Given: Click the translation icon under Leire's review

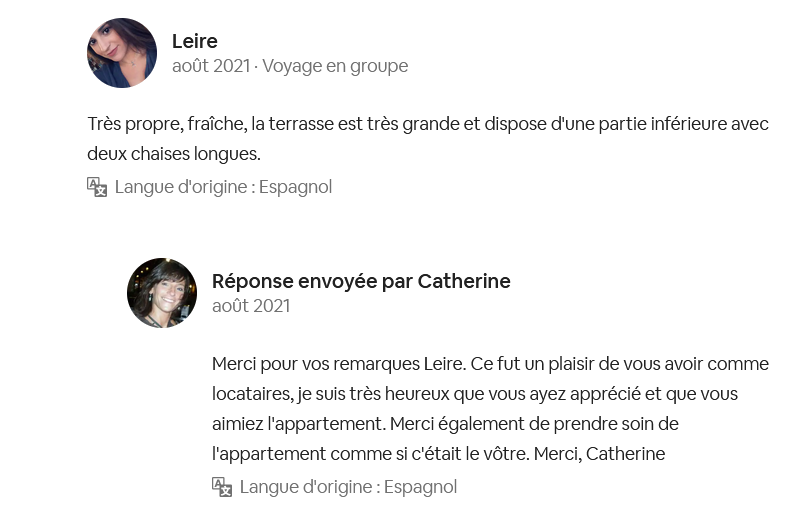Looking at the screenshot, I should point(97,187).
